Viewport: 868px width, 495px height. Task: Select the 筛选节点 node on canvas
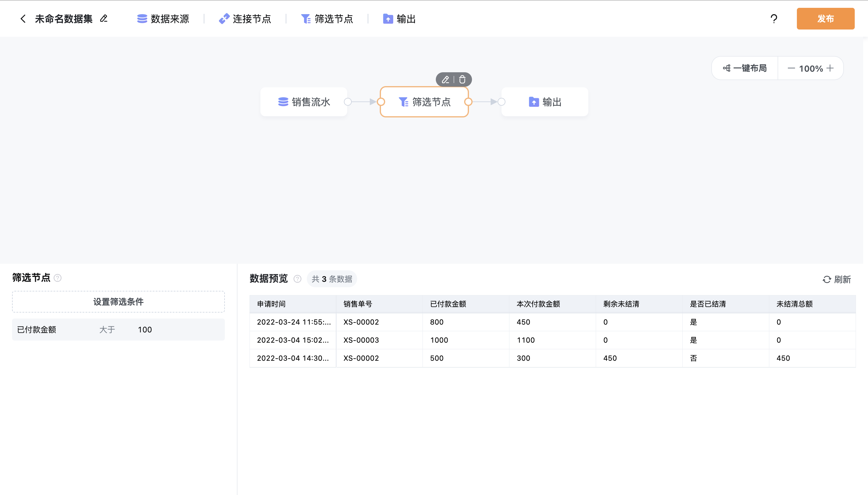424,102
